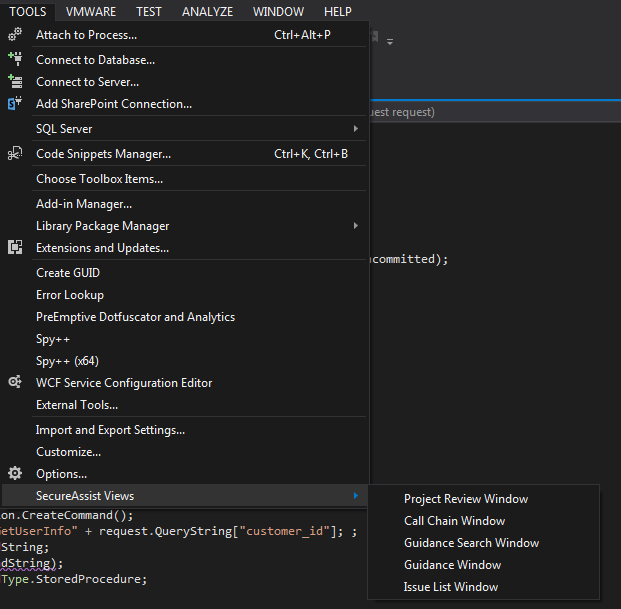The image size is (621, 609).
Task: Open the TOOLS menu
Action: [28, 11]
